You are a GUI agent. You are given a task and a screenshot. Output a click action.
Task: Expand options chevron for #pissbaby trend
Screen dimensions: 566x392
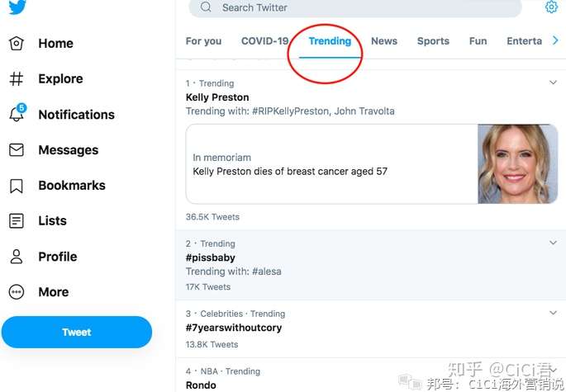click(553, 243)
